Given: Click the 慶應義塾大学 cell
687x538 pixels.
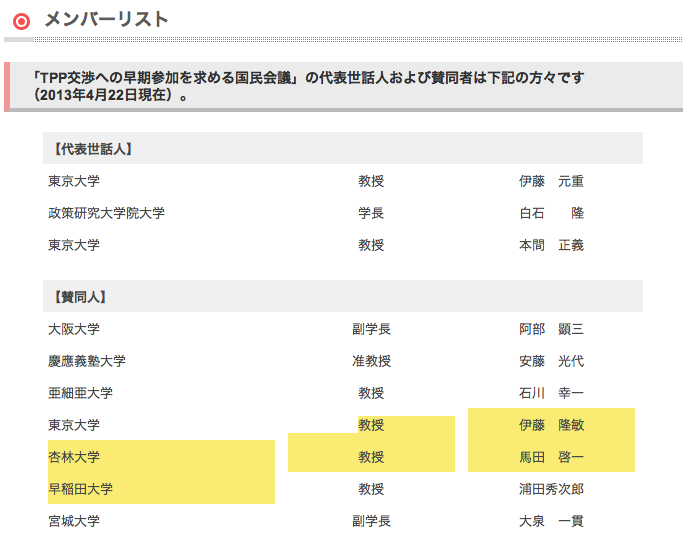Looking at the screenshot, I should (x=87, y=361).
